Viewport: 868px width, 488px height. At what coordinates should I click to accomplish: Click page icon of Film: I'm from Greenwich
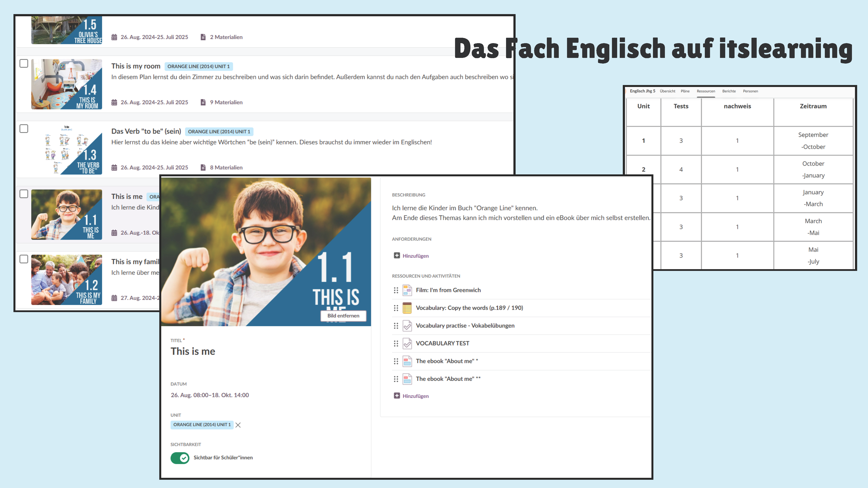click(x=407, y=290)
